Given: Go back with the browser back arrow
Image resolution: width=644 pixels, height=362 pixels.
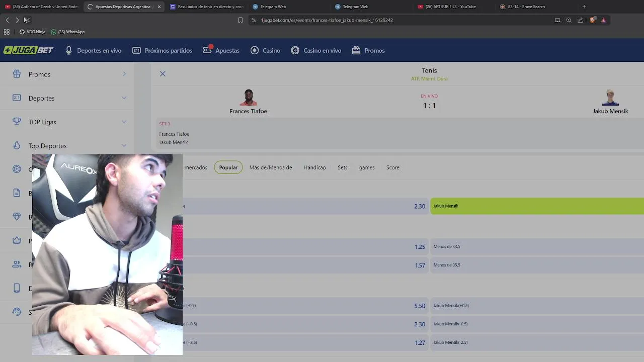Looking at the screenshot, I should [7, 20].
